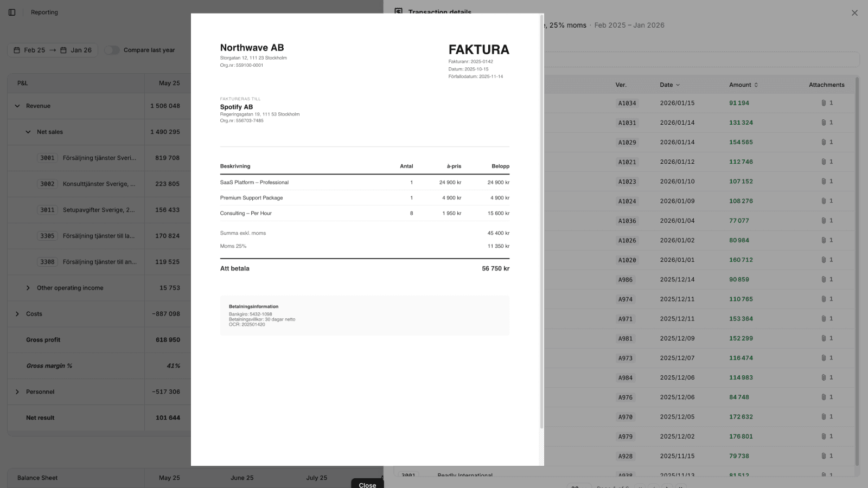The width and height of the screenshot is (868, 488).
Task: Click Gross margin % row label
Action: (49, 366)
